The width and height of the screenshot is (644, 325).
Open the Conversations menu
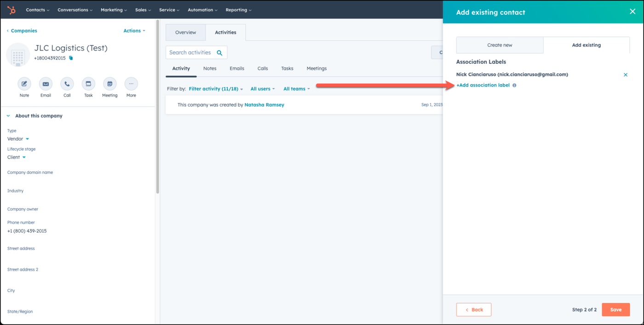click(x=75, y=10)
